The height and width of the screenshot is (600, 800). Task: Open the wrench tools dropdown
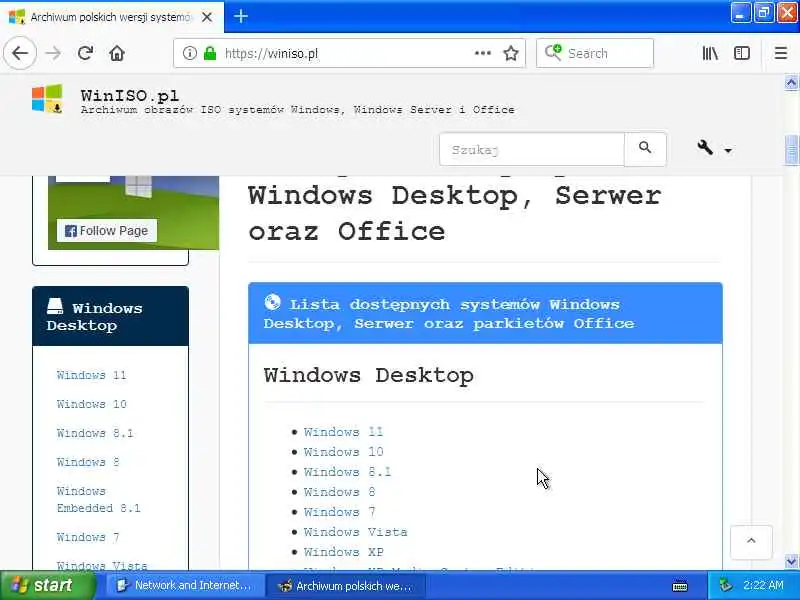pos(714,148)
